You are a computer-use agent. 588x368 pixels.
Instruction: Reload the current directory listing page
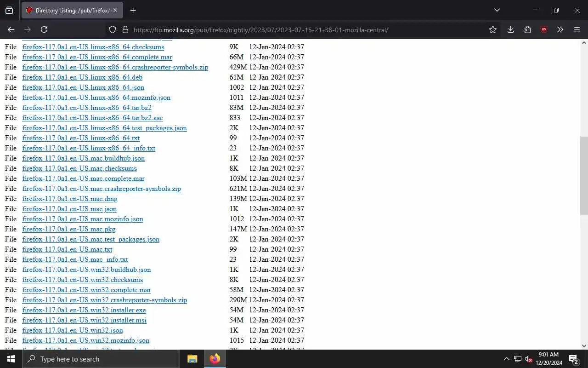44,29
